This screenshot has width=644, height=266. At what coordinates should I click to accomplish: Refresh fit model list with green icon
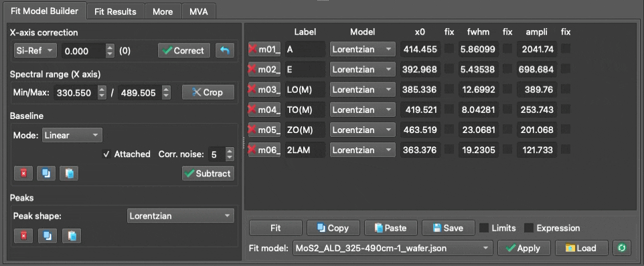(x=622, y=248)
